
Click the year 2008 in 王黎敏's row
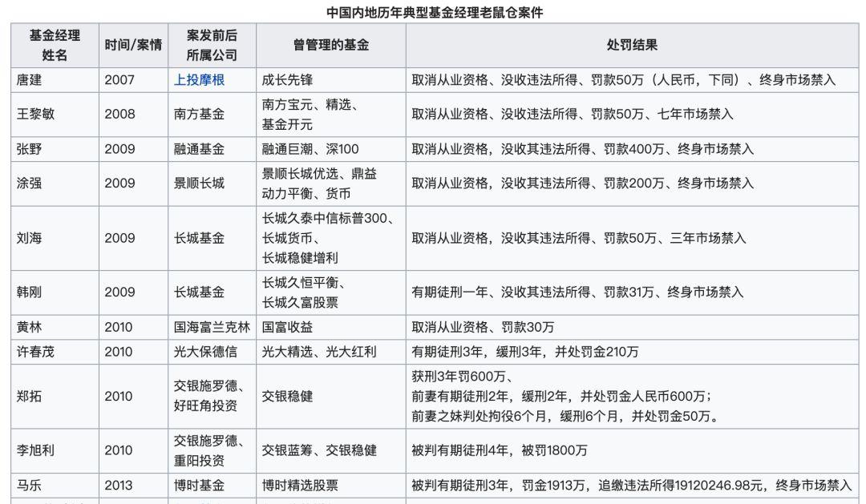click(119, 115)
